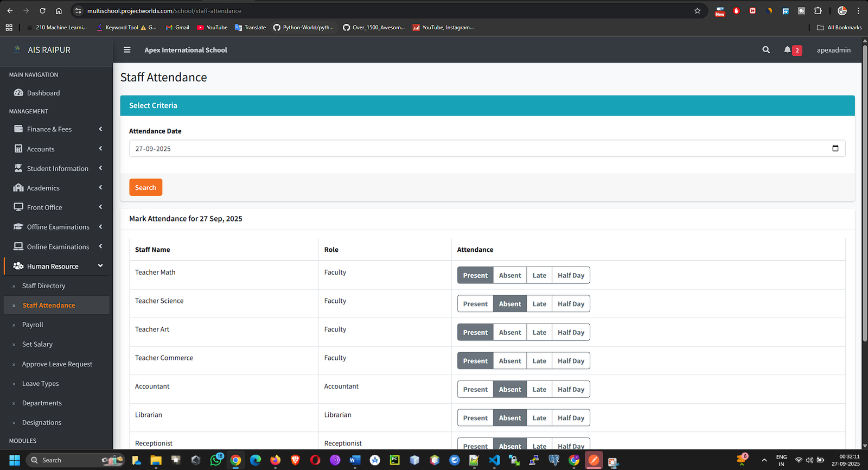This screenshot has width=868, height=470.
Task: Open Approve Leave Request page
Action: click(57, 364)
